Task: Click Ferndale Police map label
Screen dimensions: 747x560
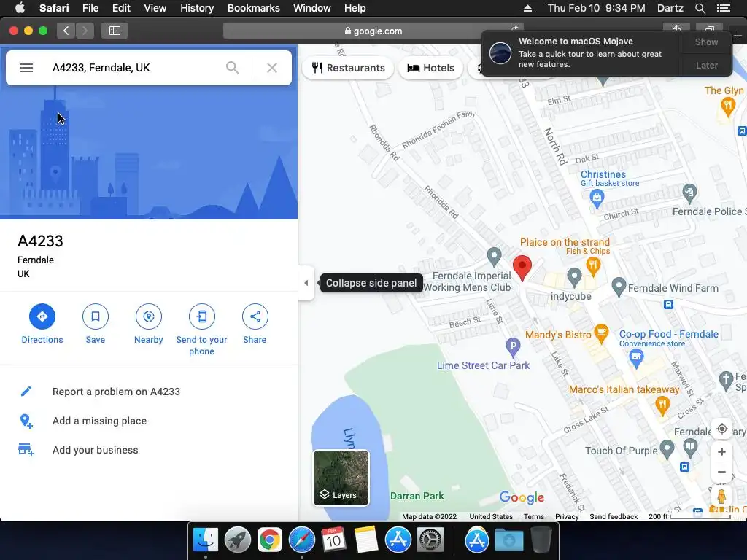Action: click(x=709, y=211)
